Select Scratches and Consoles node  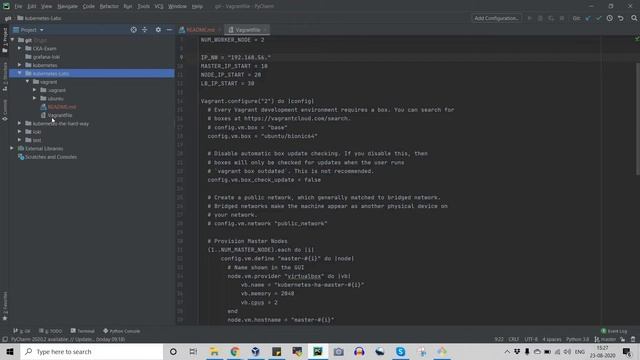coord(51,157)
